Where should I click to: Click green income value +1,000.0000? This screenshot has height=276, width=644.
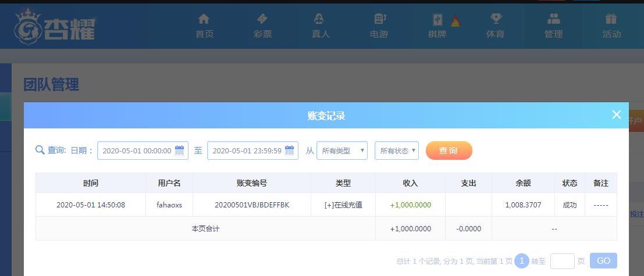point(410,205)
